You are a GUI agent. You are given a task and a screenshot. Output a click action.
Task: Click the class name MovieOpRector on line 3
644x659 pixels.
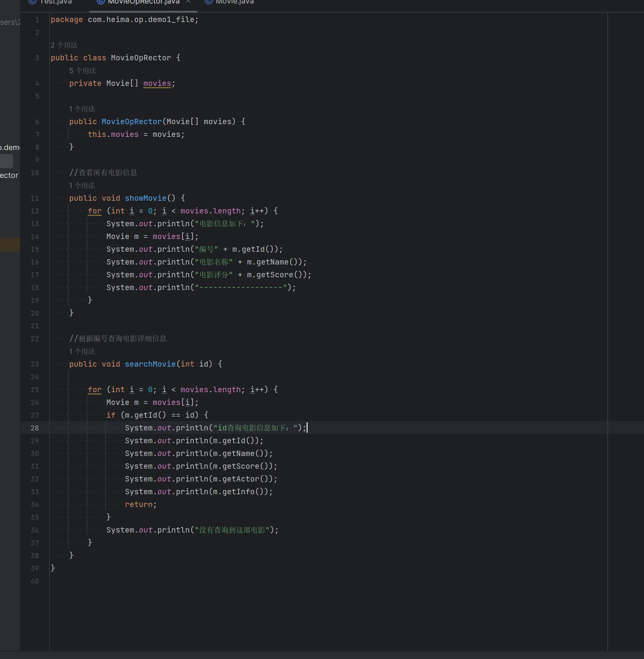[141, 58]
